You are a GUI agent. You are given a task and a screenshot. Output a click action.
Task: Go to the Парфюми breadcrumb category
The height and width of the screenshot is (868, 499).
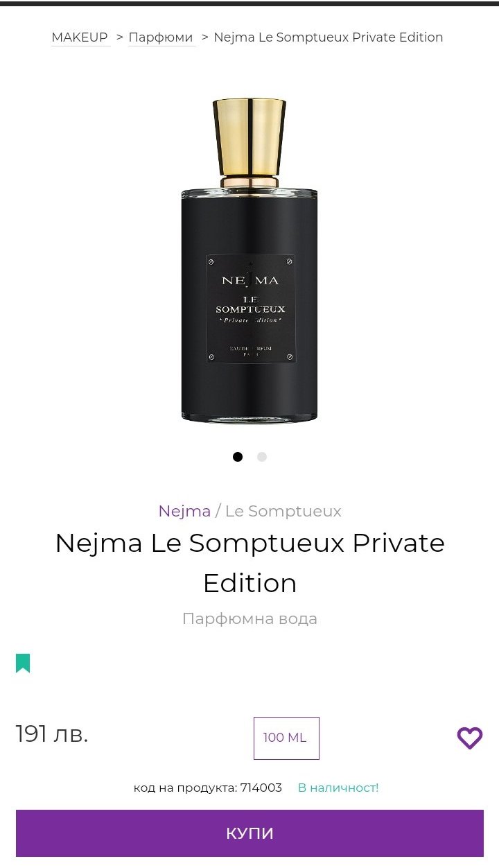(161, 37)
